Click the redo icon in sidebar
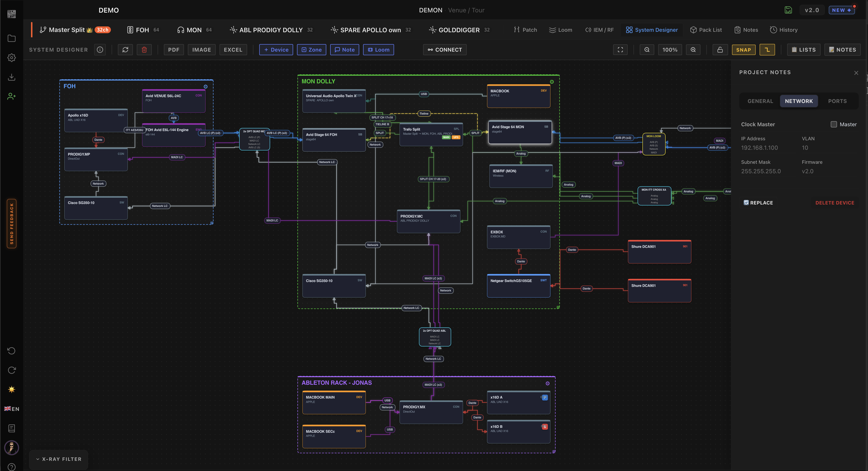The width and height of the screenshot is (868, 471). coord(11,370)
